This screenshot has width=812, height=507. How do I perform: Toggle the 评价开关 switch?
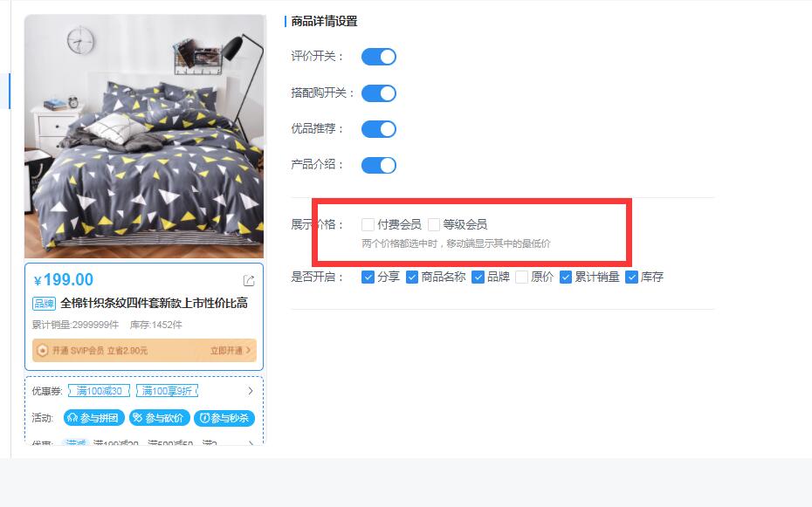click(x=379, y=57)
